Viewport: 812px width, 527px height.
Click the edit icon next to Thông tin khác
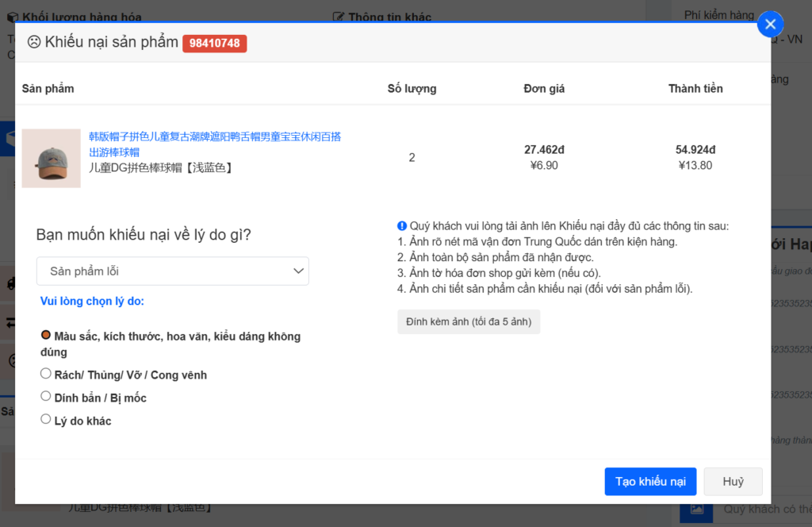[x=339, y=17]
